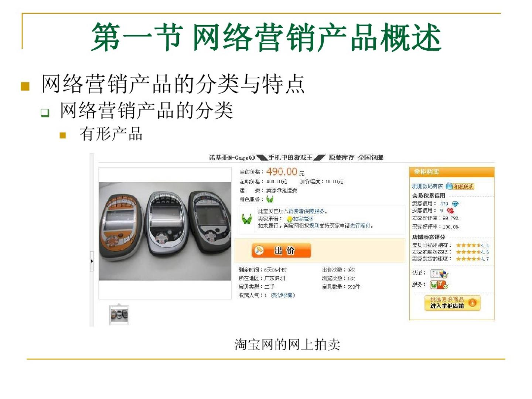
Task: Expand the left side panel arrow
Action: [x=92, y=261]
